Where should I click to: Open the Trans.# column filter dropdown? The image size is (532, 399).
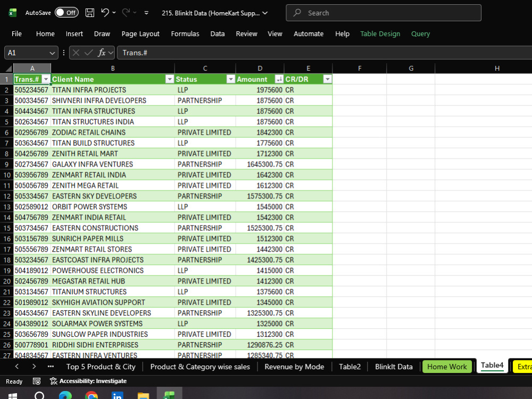(x=46, y=79)
